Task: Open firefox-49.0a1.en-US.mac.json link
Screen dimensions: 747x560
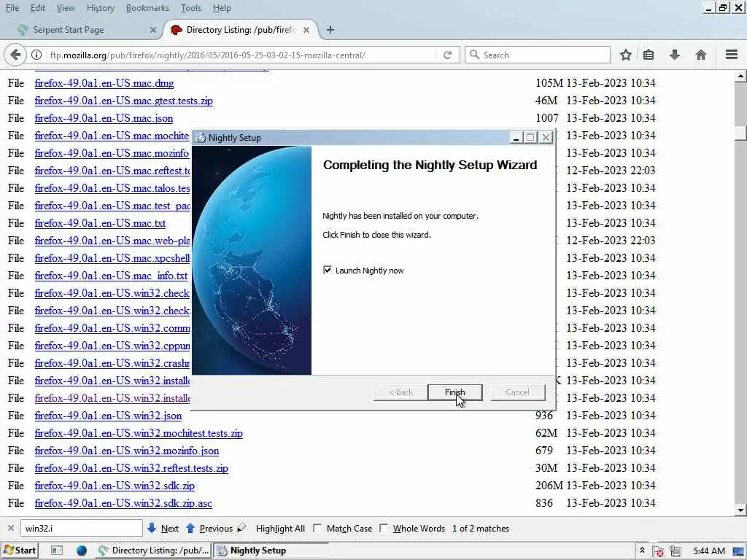Action: (104, 118)
